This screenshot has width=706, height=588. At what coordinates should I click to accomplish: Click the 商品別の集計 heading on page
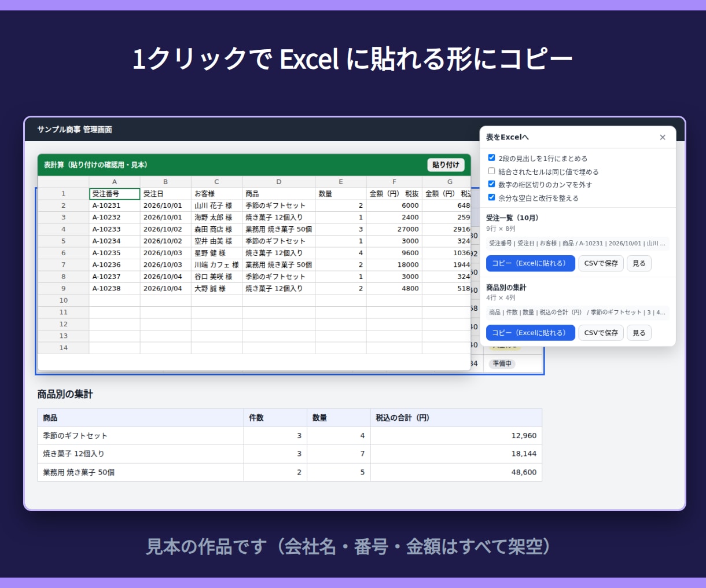click(65, 394)
